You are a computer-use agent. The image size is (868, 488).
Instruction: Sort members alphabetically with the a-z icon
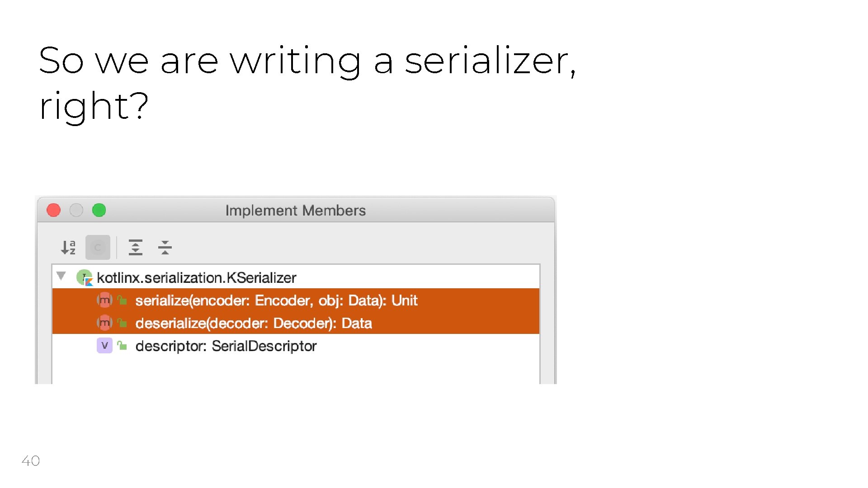tap(68, 247)
